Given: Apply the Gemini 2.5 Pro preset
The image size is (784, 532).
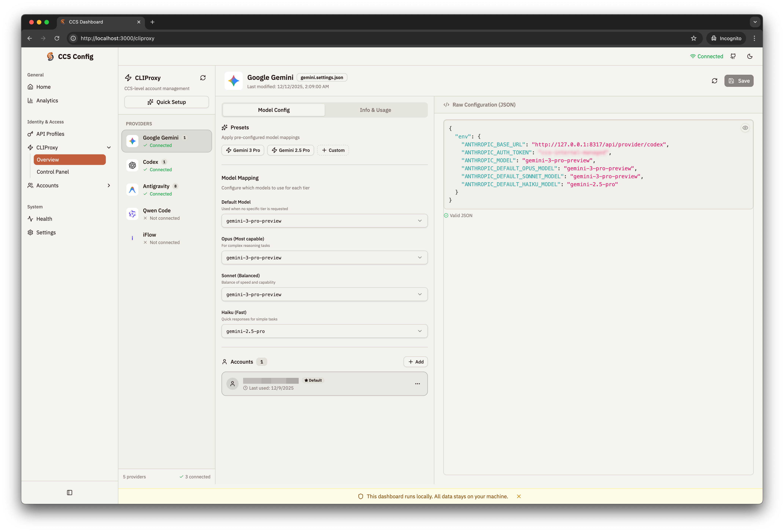Looking at the screenshot, I should tap(291, 150).
